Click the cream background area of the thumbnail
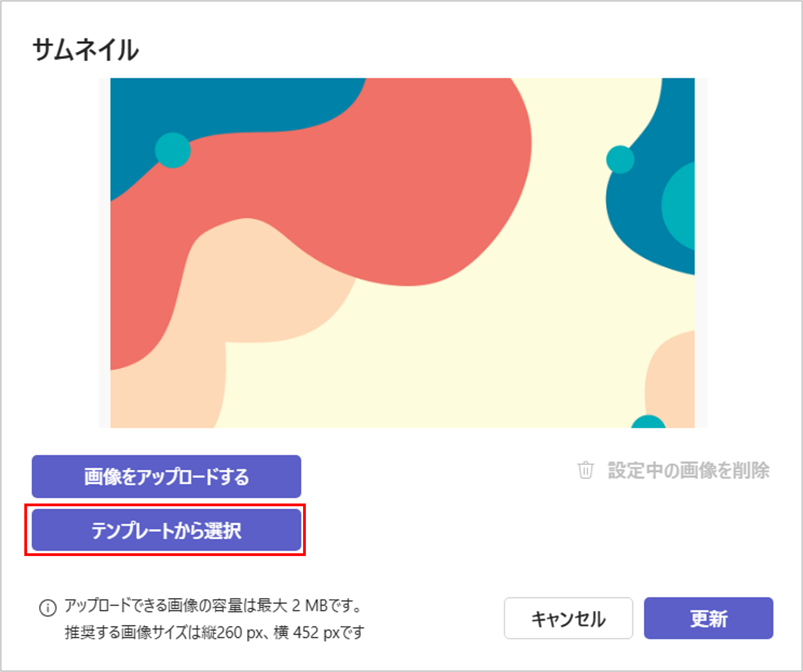 point(471,353)
